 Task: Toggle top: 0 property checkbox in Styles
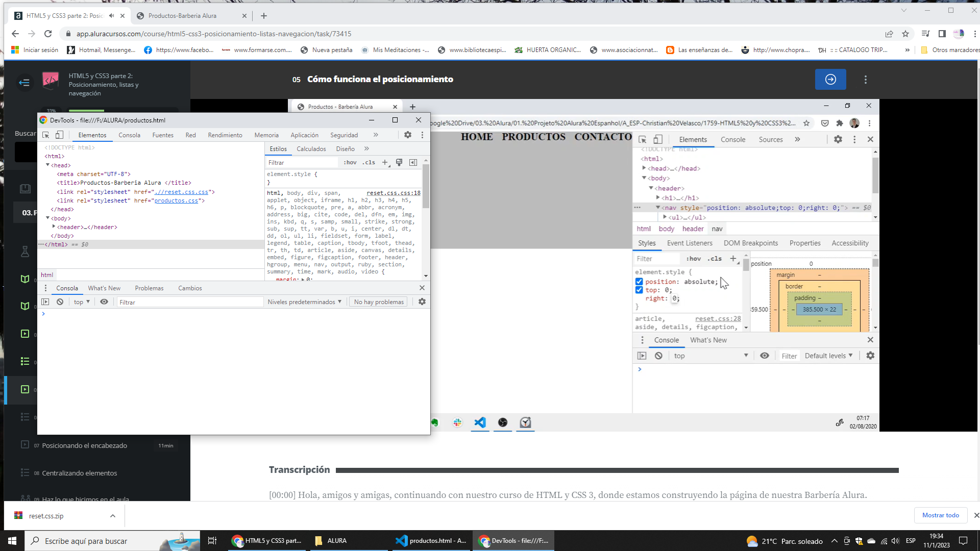pos(639,289)
